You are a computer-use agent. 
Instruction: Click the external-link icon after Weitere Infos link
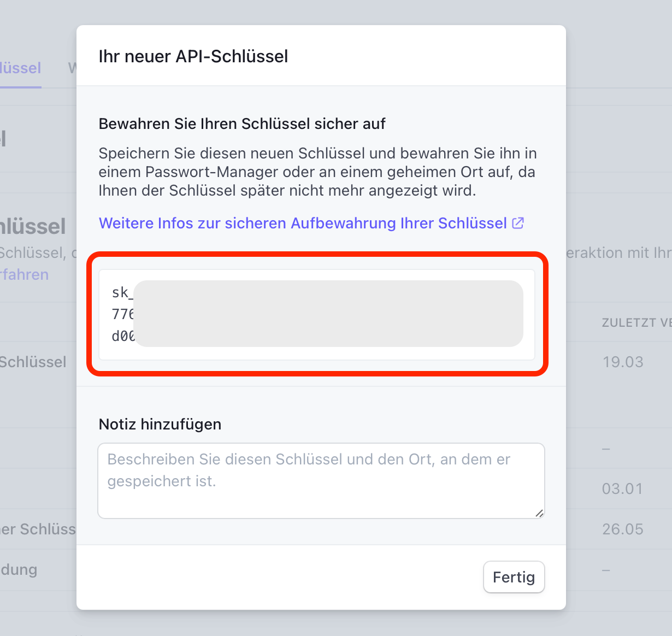coord(518,223)
